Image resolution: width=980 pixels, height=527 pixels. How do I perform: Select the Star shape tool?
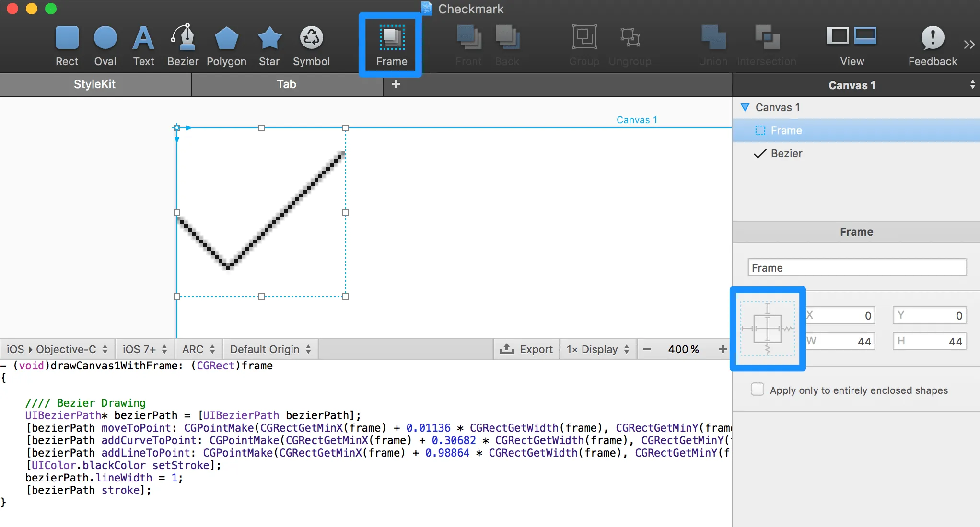click(x=268, y=43)
